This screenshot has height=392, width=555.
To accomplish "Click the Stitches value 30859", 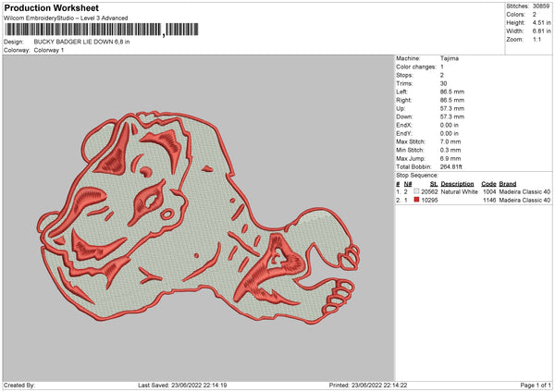I will coord(541,6).
